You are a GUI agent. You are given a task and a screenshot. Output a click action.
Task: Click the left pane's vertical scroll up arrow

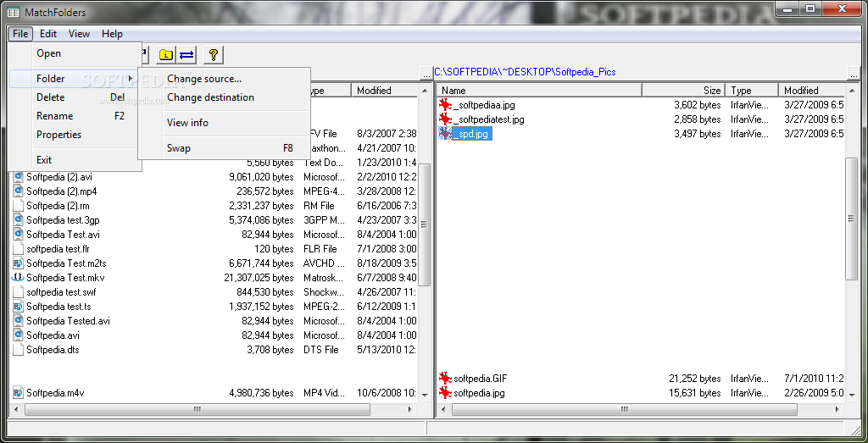(x=425, y=90)
